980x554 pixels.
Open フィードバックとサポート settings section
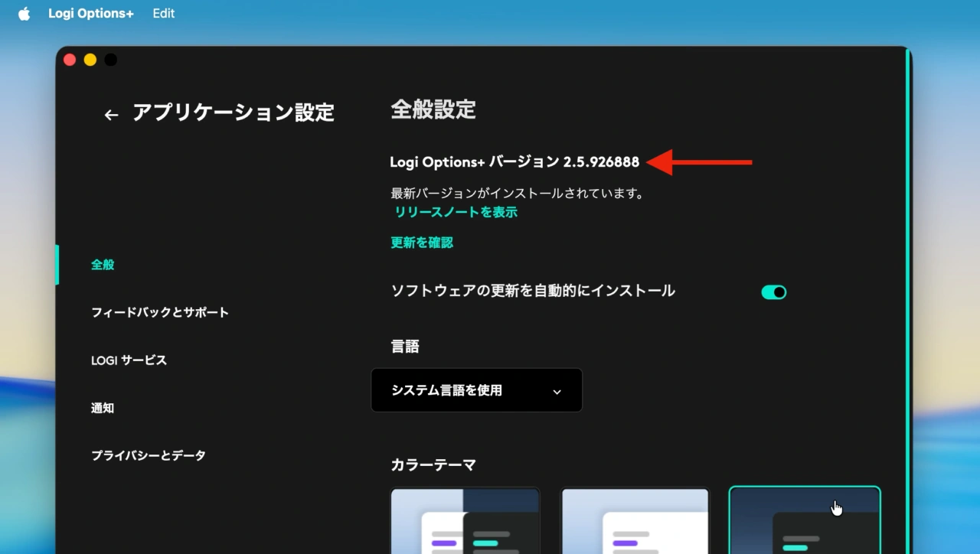[160, 312]
